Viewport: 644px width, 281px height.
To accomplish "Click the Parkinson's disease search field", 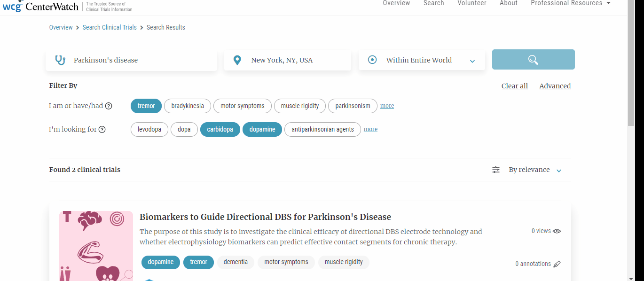I will click(x=141, y=60).
